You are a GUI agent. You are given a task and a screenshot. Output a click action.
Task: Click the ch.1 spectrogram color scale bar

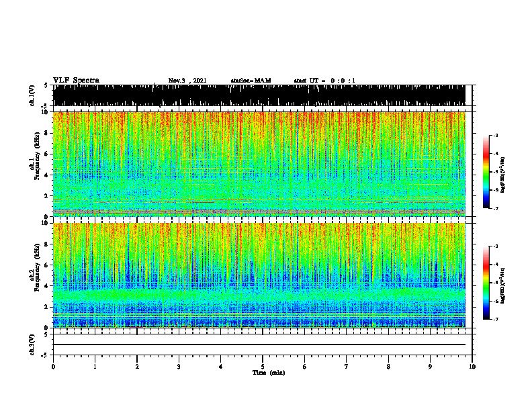(x=486, y=172)
